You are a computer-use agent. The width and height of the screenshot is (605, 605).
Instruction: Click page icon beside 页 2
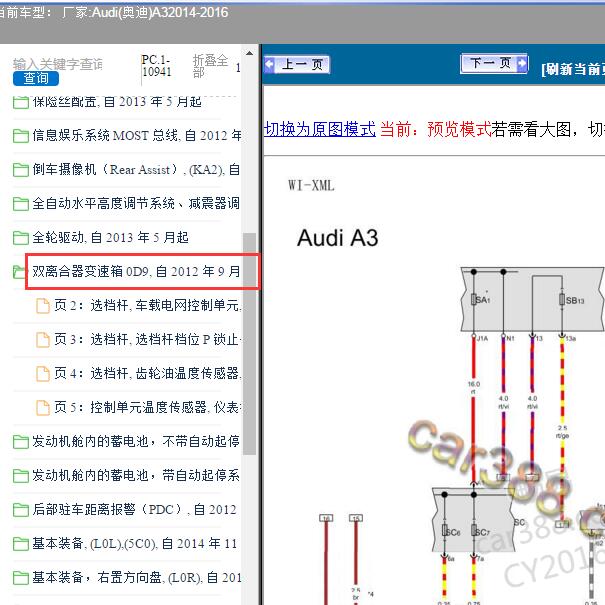pos(42,306)
